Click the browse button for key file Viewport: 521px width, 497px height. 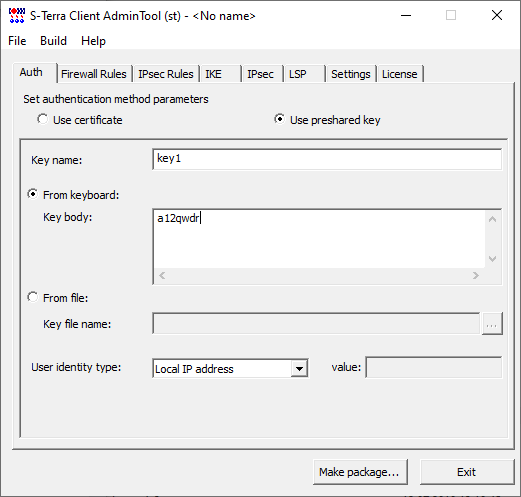pyautogui.click(x=492, y=324)
